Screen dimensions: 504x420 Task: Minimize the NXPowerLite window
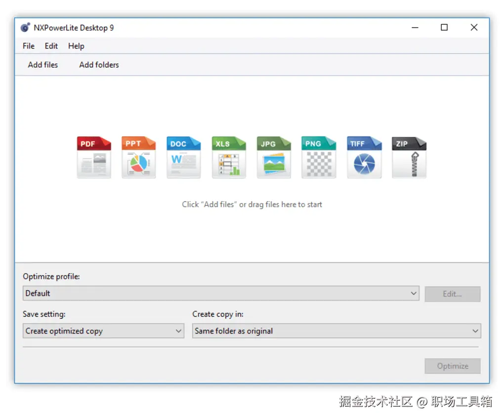[415, 28]
